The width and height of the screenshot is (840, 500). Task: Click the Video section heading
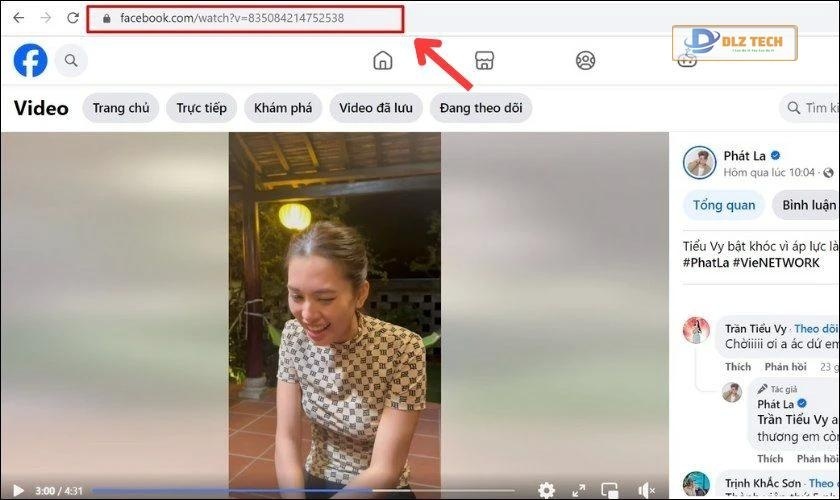pos(41,108)
